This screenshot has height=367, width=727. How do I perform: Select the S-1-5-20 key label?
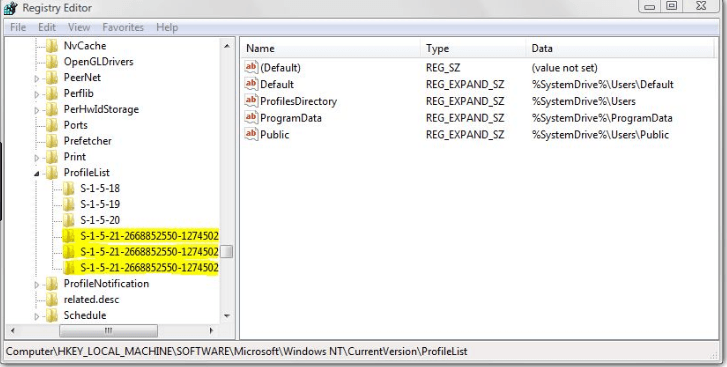click(100, 220)
